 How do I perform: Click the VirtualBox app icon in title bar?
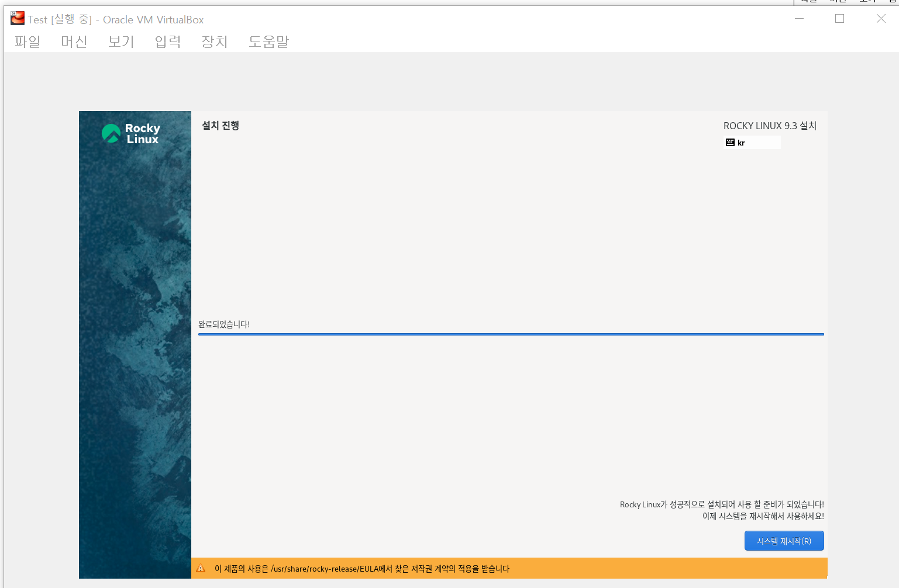pyautogui.click(x=18, y=19)
